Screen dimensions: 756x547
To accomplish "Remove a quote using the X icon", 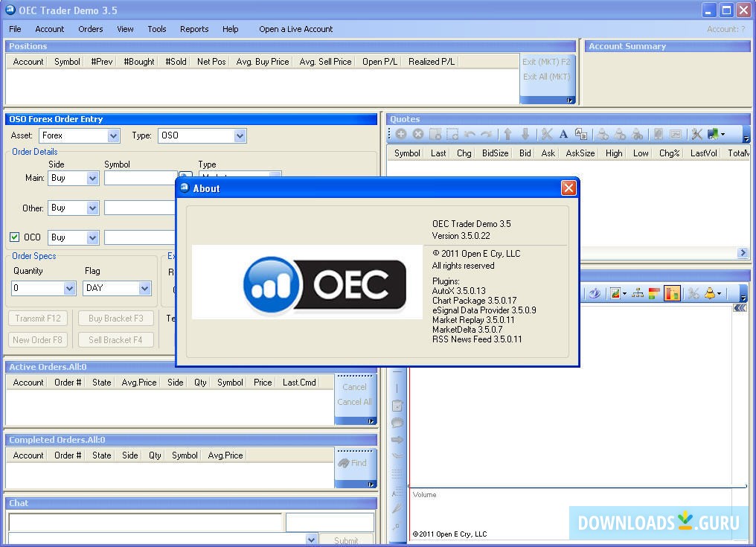I will tap(417, 135).
